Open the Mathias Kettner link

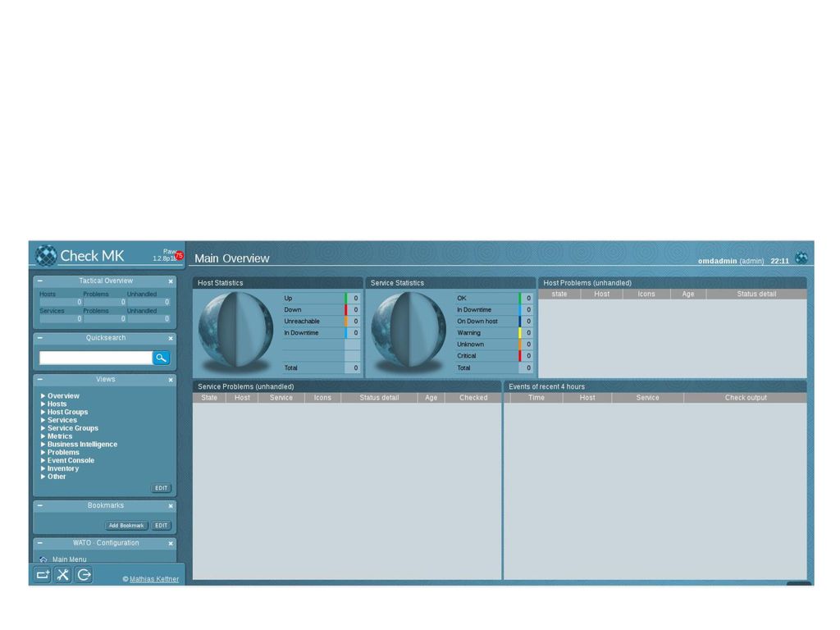pos(154,579)
